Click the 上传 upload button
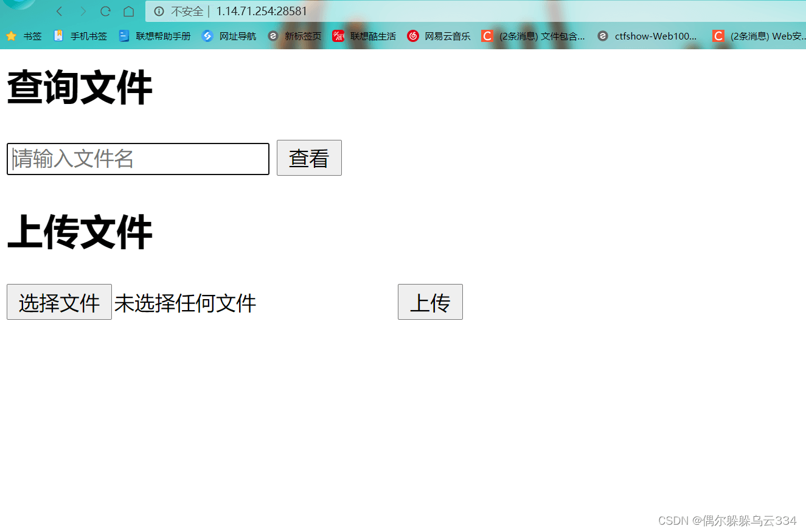The width and height of the screenshot is (806, 532). click(x=430, y=302)
